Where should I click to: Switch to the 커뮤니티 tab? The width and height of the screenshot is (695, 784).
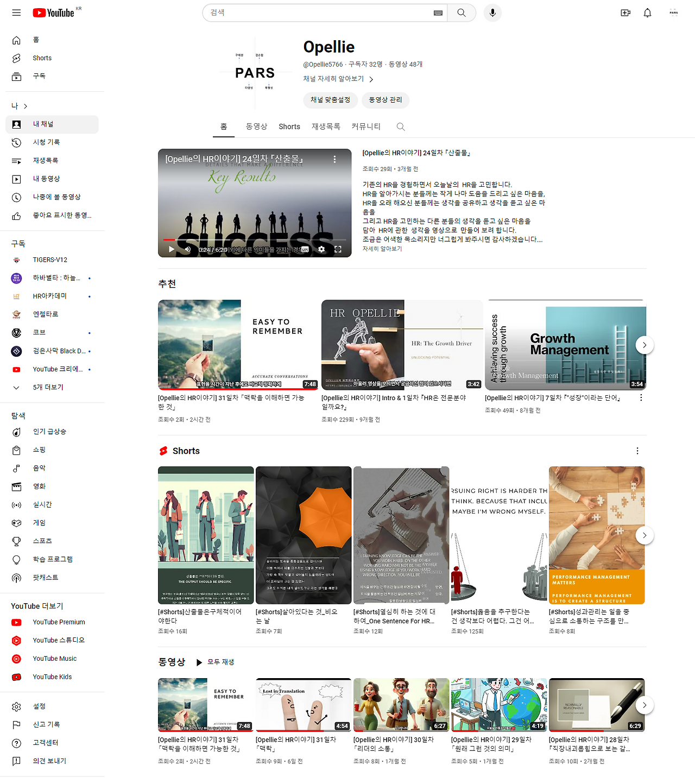point(366,127)
